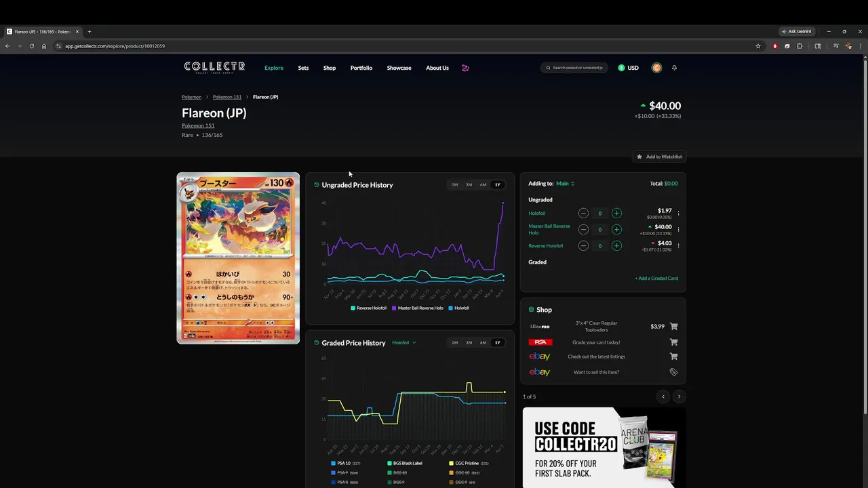Click Add to Watchlist button

click(659, 157)
